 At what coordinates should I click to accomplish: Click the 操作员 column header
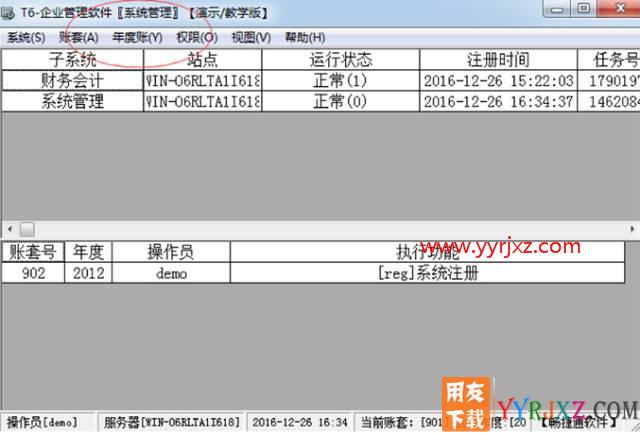click(x=171, y=252)
